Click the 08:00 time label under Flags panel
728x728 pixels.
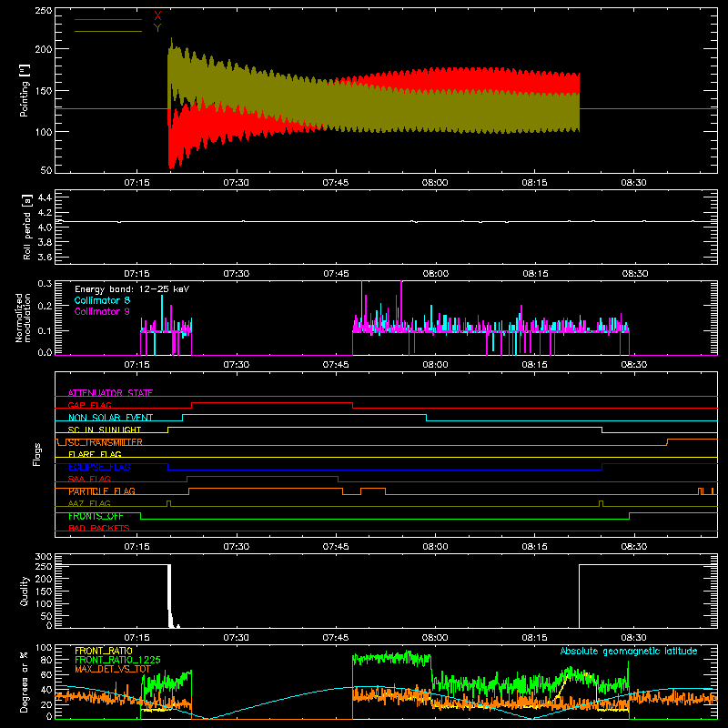coord(435,547)
